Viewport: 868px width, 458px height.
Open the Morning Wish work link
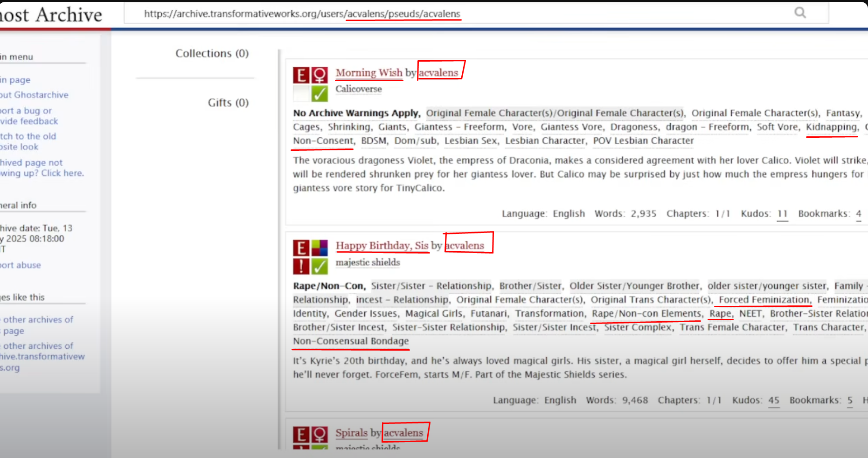point(369,73)
